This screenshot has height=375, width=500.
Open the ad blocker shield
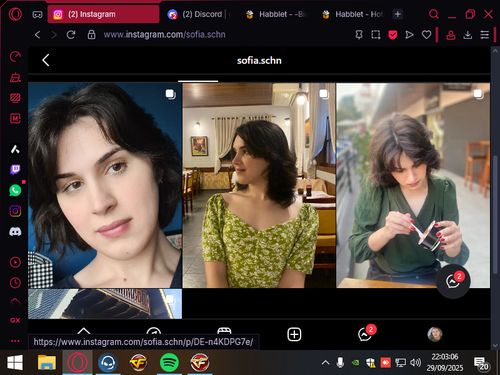(x=393, y=35)
